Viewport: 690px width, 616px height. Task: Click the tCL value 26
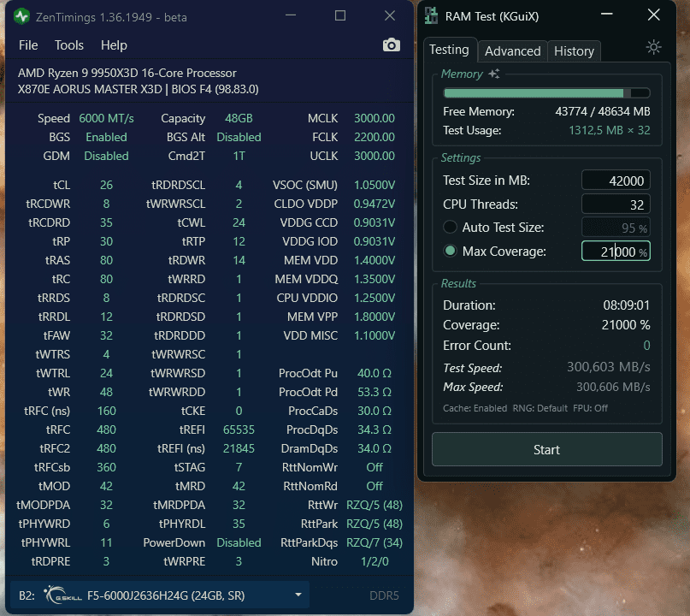pyautogui.click(x=106, y=185)
